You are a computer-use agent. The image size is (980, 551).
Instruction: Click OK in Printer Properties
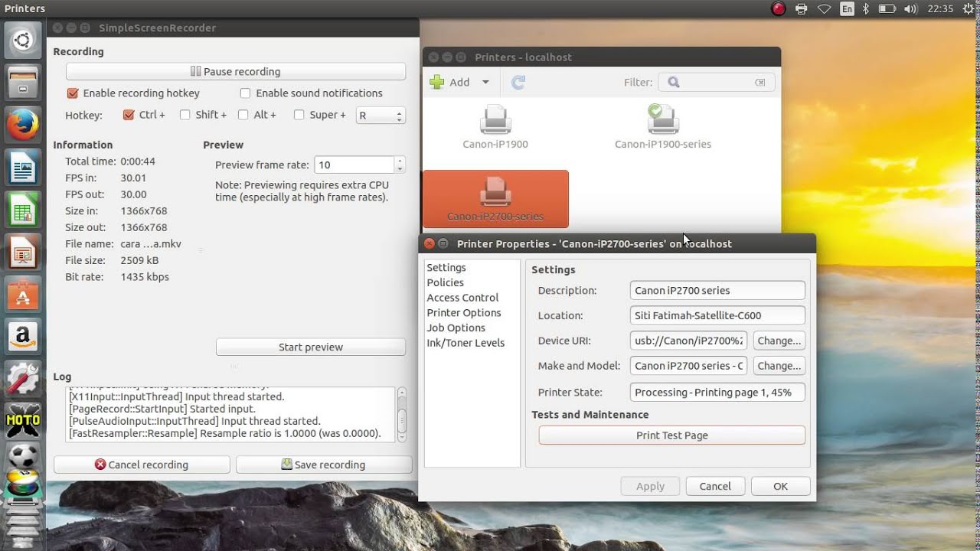click(x=780, y=486)
